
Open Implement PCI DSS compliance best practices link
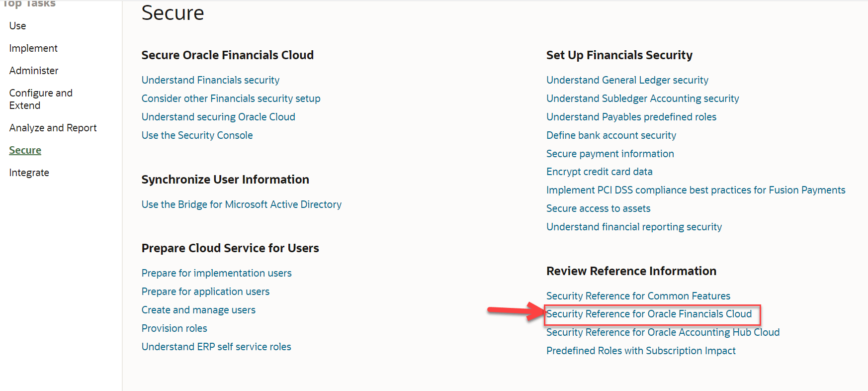point(695,190)
